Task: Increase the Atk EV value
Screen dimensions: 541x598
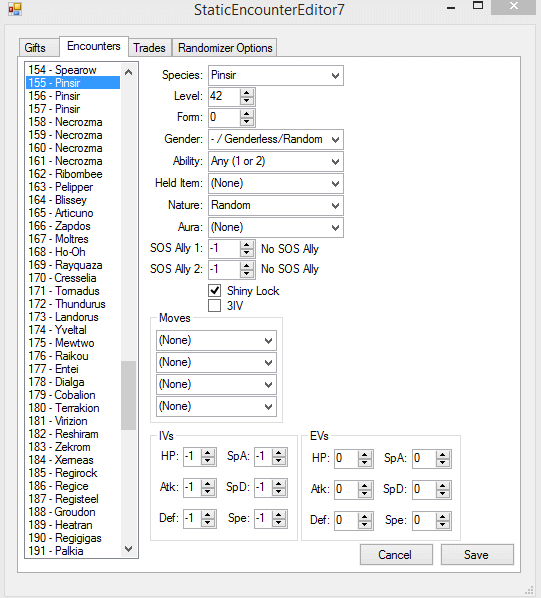Action: point(365,485)
